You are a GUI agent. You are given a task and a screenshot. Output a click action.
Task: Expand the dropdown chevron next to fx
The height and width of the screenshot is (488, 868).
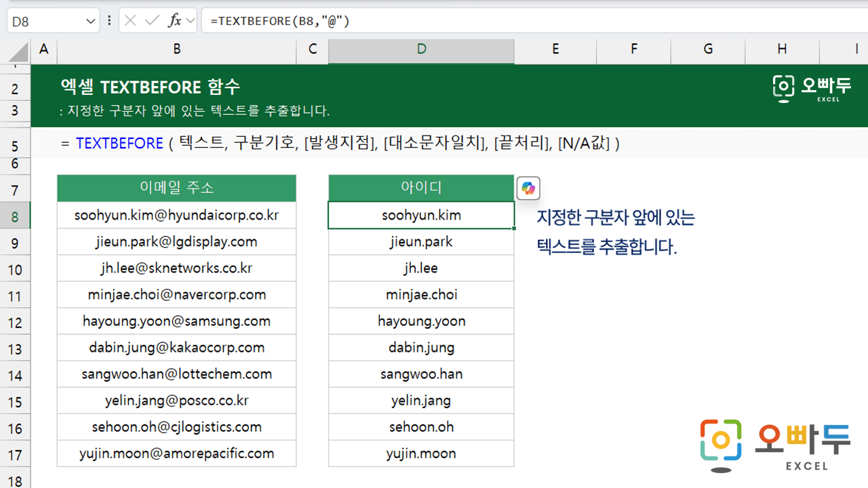coord(191,22)
